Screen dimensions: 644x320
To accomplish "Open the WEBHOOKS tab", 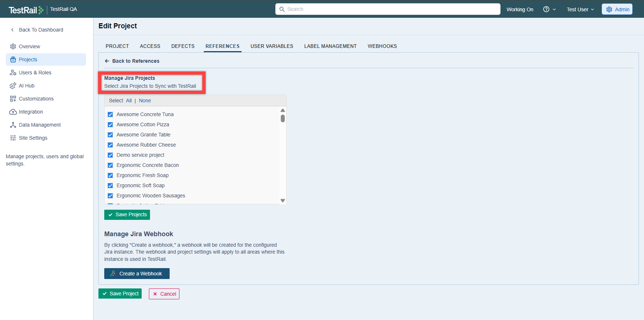I will pos(382,46).
